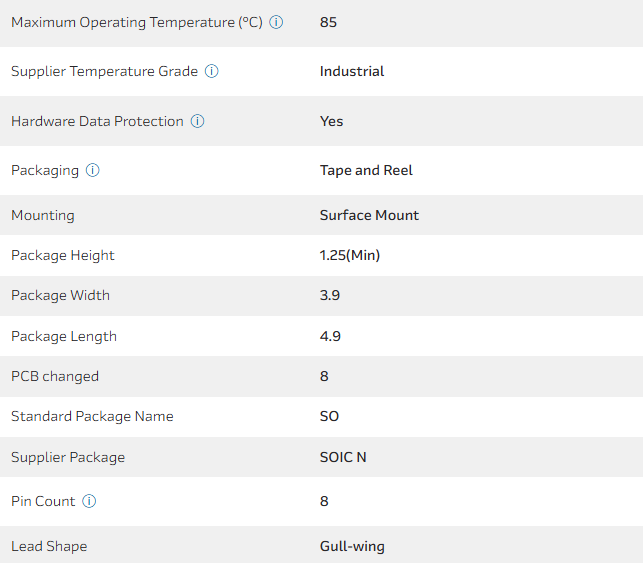
Task: Click the 'Tape and Reel' packaging value
Action: [x=366, y=170]
